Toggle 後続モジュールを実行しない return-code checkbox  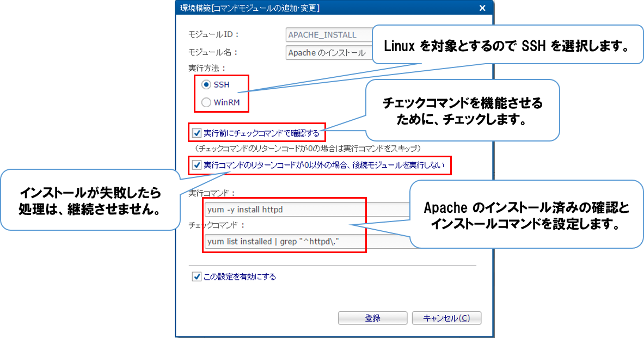click(x=197, y=165)
